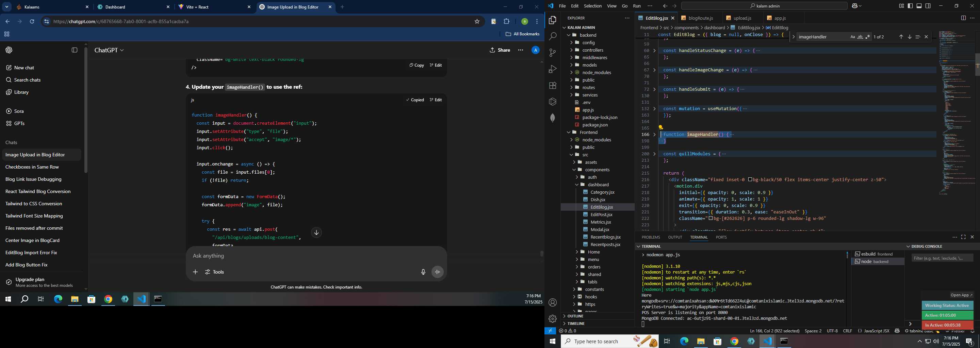
Task: Open VS Code Search view
Action: 552,36
